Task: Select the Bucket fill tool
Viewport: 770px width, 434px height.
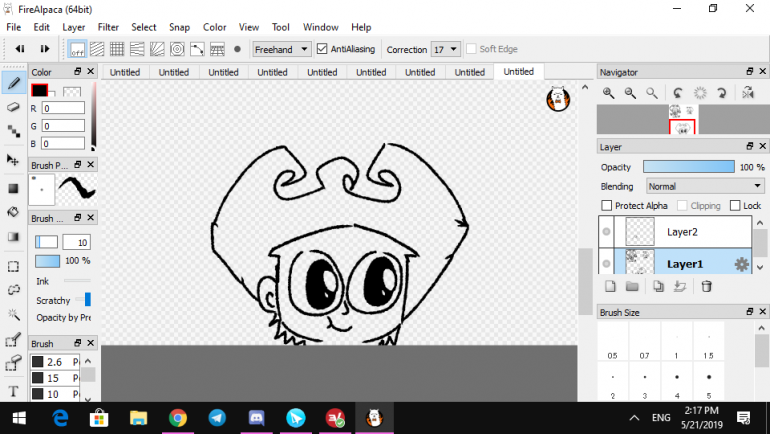Action: point(14,212)
